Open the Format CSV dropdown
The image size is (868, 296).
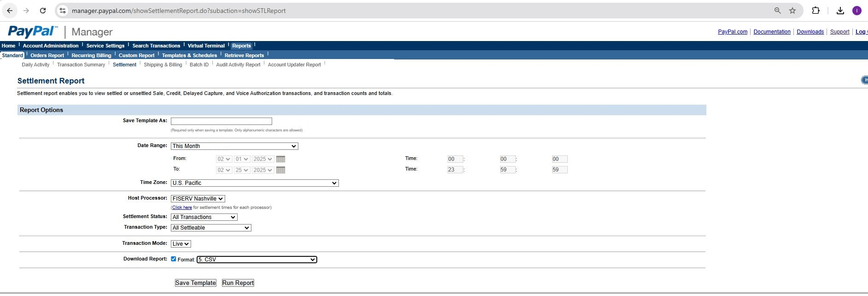tap(257, 260)
